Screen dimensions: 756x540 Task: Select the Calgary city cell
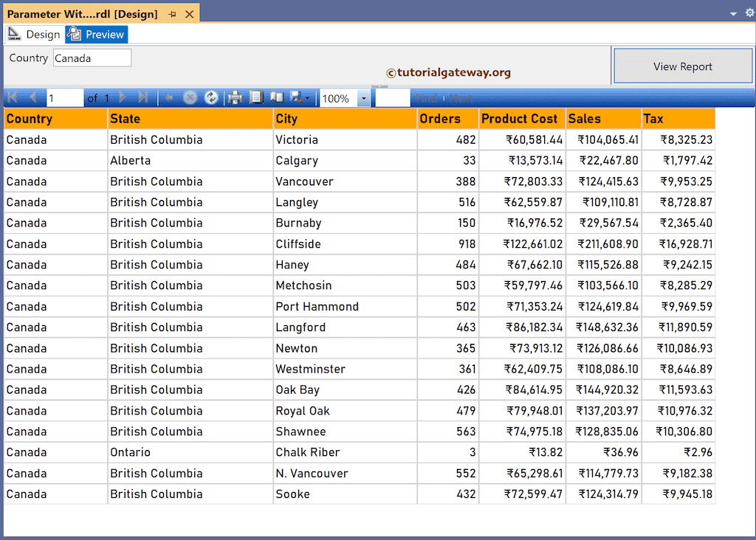click(x=346, y=160)
